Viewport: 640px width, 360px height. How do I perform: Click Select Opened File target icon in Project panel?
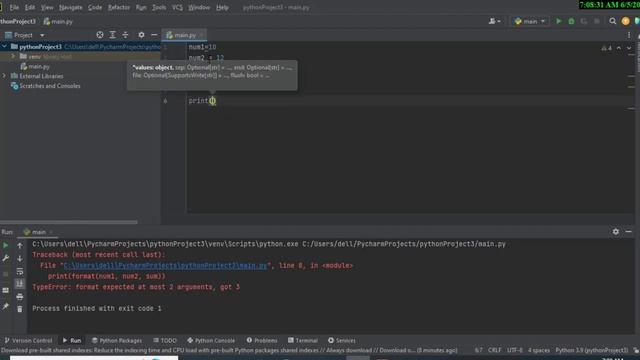click(100, 35)
